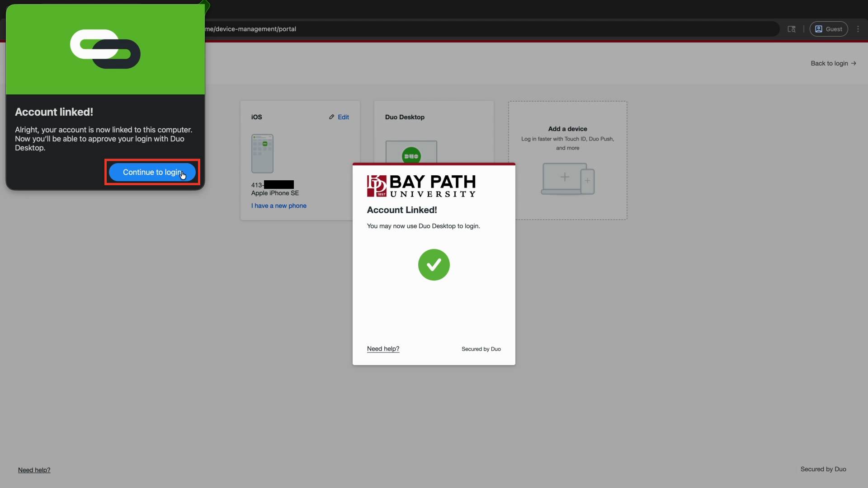This screenshot has width=868, height=488.
Task: Click 'You may now use Duo Desktop to login.'
Action: click(x=424, y=226)
